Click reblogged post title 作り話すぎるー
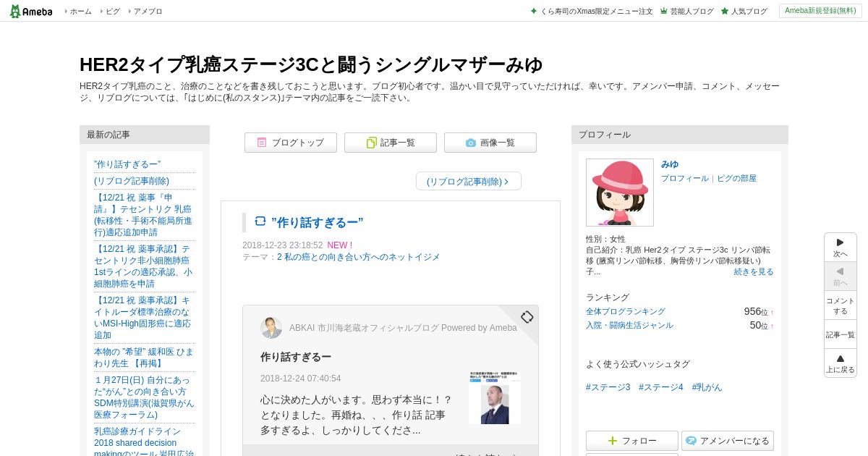 (x=296, y=357)
